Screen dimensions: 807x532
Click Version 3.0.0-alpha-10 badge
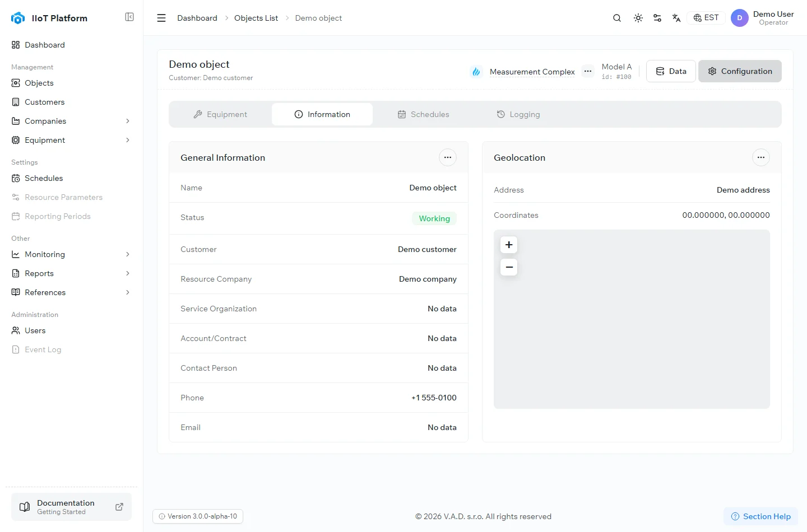click(198, 516)
